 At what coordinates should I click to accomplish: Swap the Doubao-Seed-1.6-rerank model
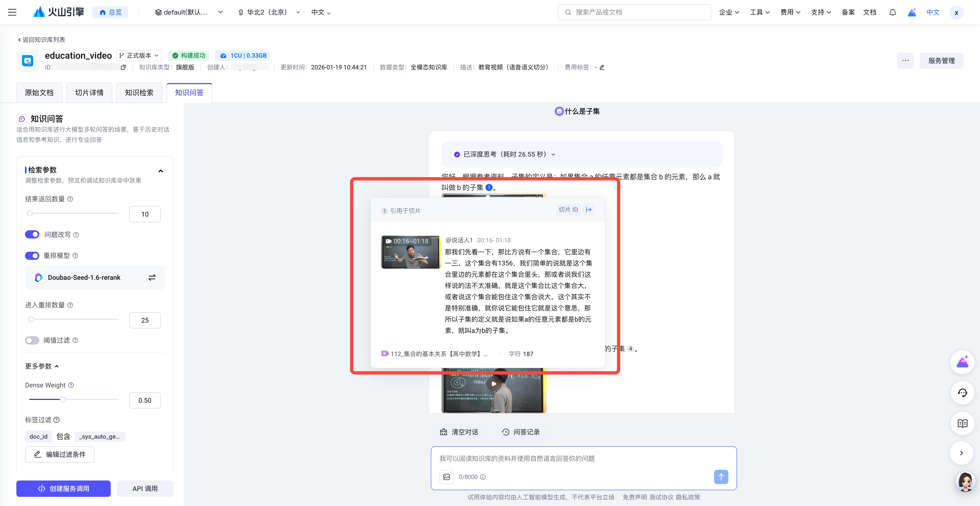point(152,277)
